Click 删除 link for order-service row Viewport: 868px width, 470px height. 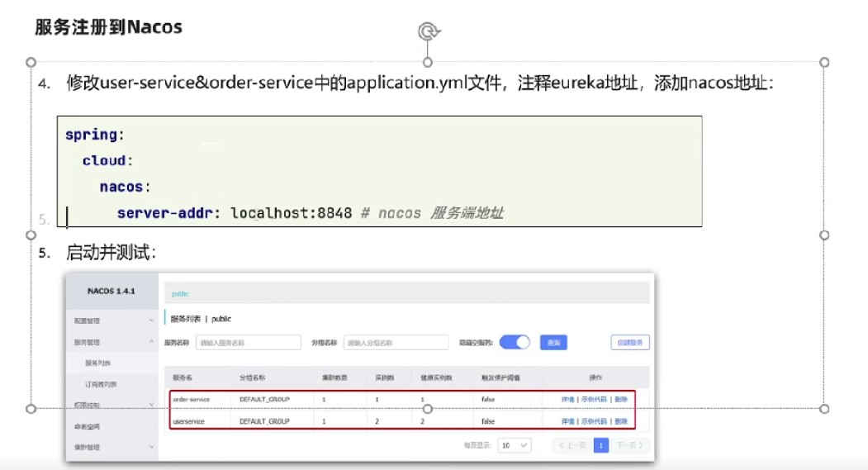(x=620, y=399)
